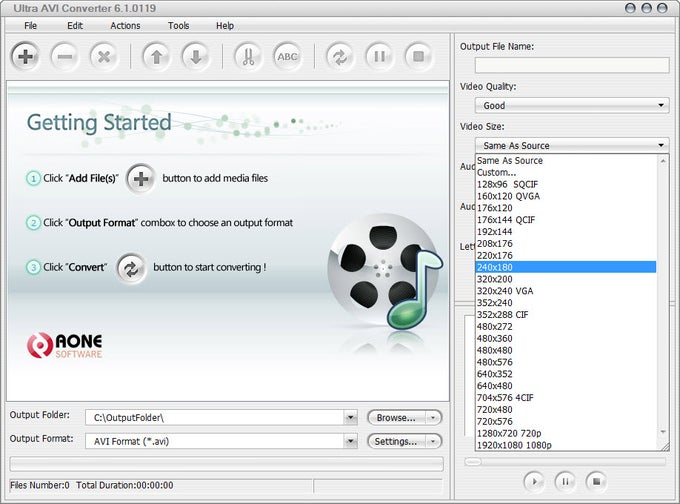Stop conversion using toolbar stop icon
Screen dimensions: 680x504
click(418, 56)
